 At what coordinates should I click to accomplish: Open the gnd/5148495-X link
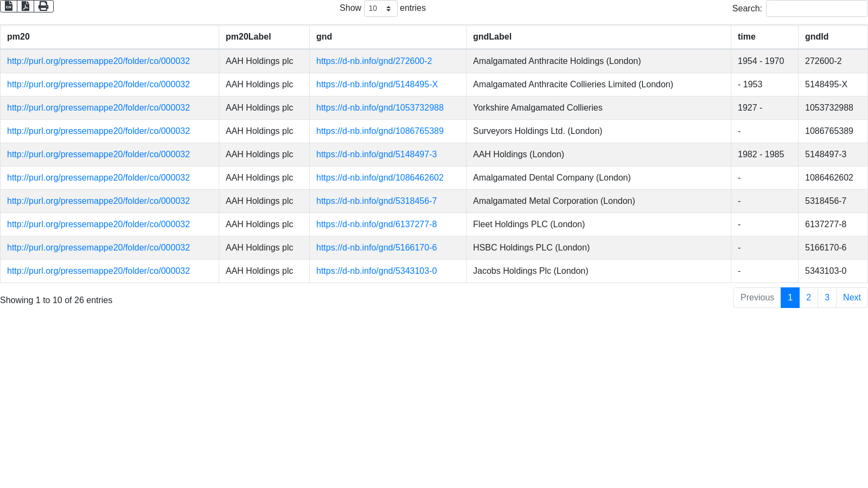click(x=377, y=85)
